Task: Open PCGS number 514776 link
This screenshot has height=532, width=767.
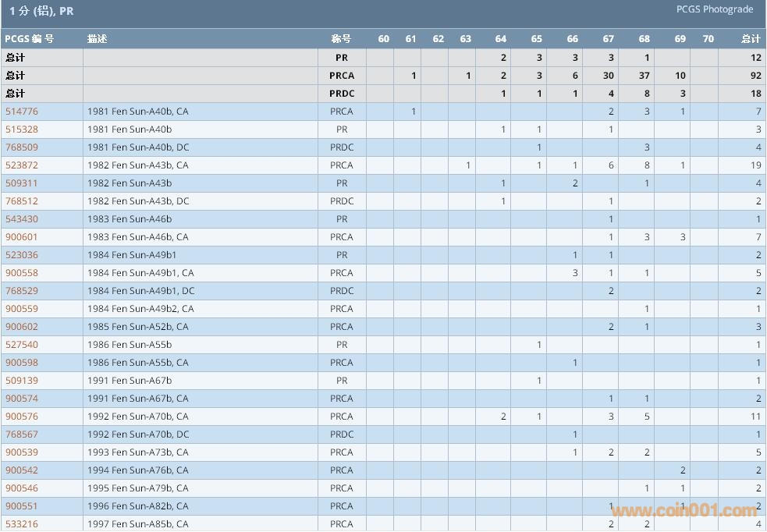Action: [x=22, y=112]
